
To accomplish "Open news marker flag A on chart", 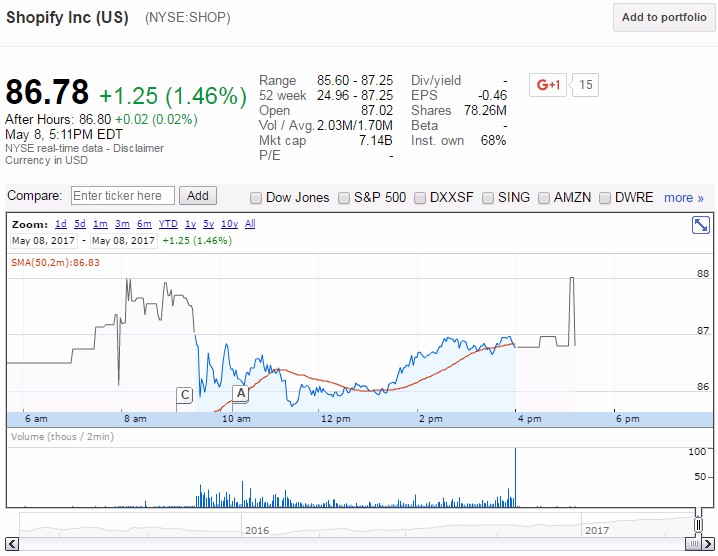I will (x=241, y=393).
